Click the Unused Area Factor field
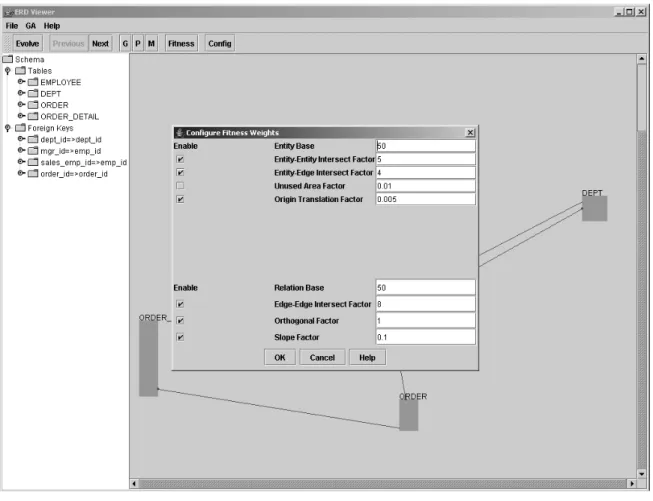This screenshot has width=653, height=501. point(425,186)
